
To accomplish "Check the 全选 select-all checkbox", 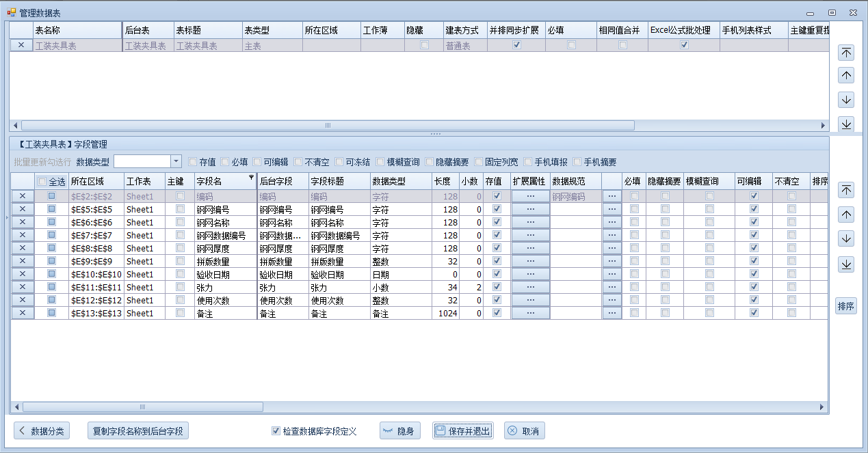I will click(x=42, y=182).
